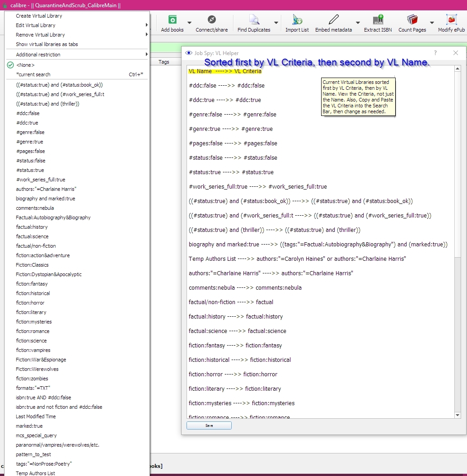The height and width of the screenshot is (476, 467).
Task: Click the ((#status:true) and (thriller)) criteria line
Action: click(x=275, y=230)
